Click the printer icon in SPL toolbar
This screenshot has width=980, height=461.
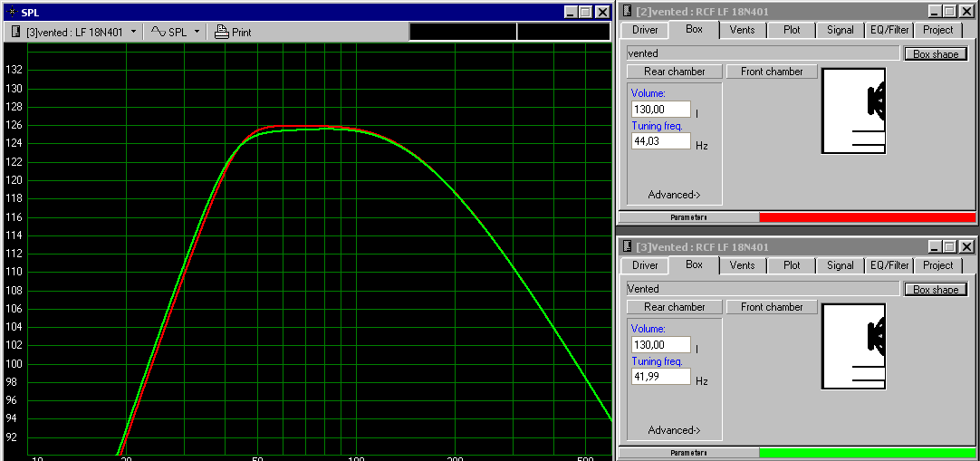coord(221,32)
